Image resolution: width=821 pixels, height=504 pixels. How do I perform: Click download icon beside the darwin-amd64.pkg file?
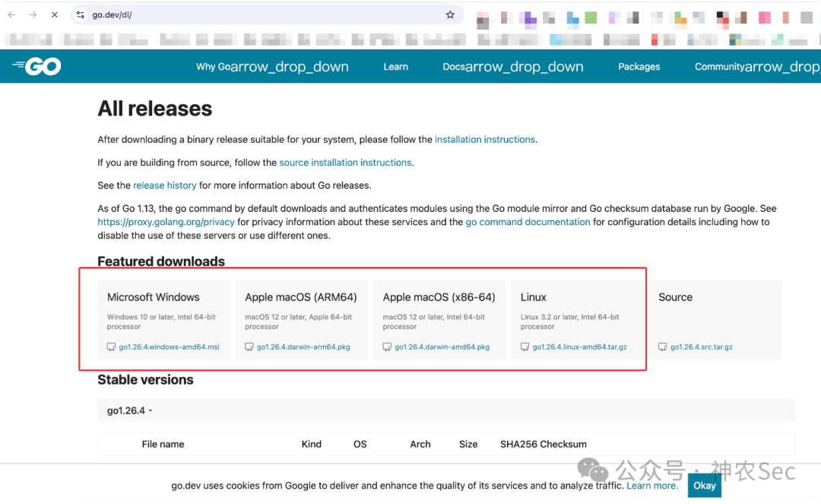(x=387, y=347)
